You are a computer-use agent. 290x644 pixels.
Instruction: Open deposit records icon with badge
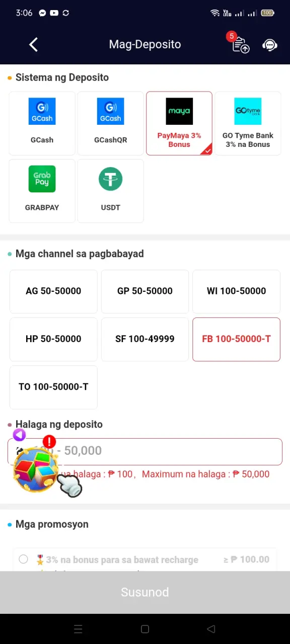point(240,43)
